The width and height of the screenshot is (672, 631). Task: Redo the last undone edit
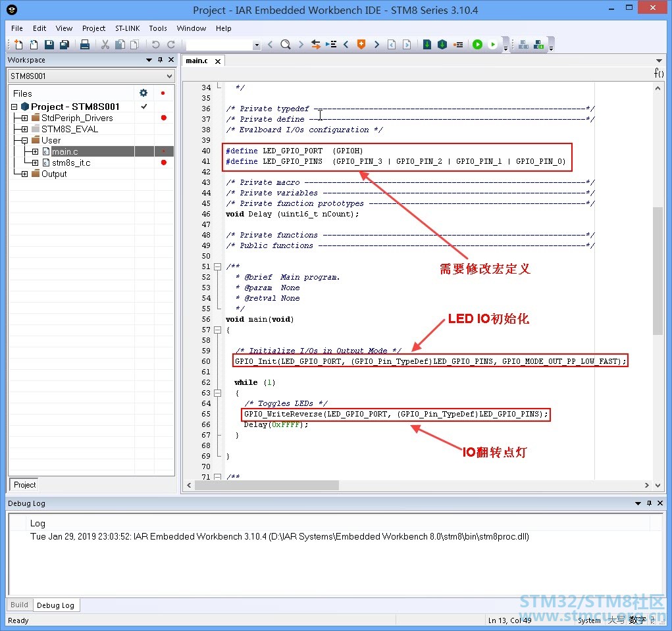coord(171,45)
